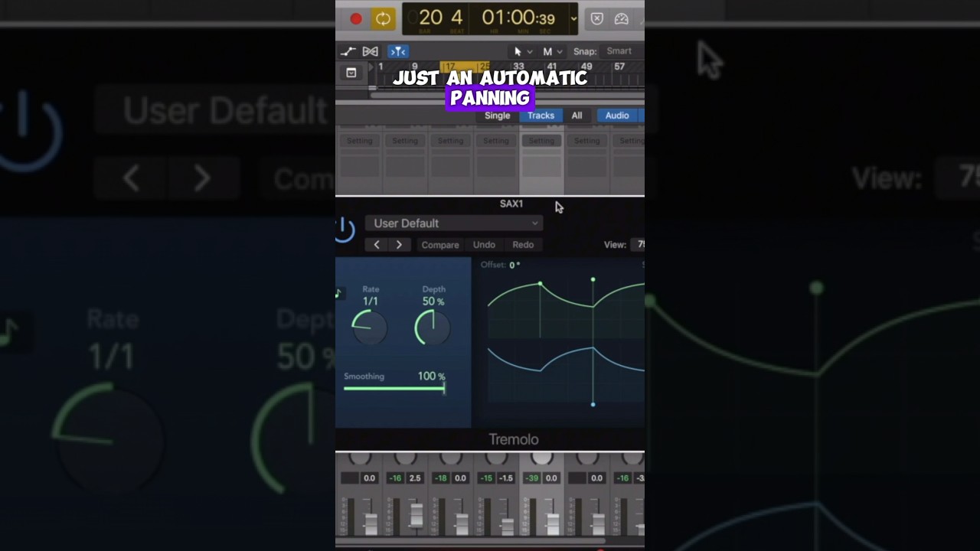This screenshot has width=980, height=551.
Task: Click the bar and beat display 20 4
Action: pyautogui.click(x=440, y=17)
